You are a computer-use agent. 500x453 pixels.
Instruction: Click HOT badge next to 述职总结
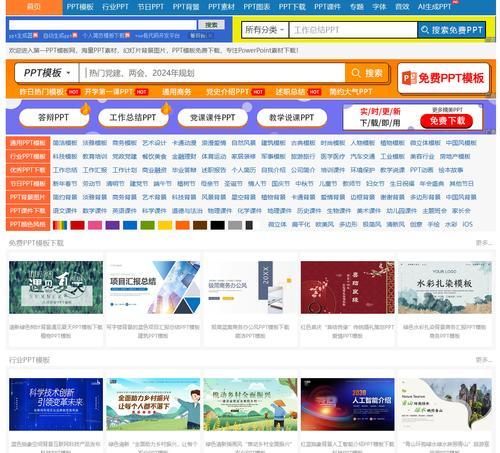[314, 92]
